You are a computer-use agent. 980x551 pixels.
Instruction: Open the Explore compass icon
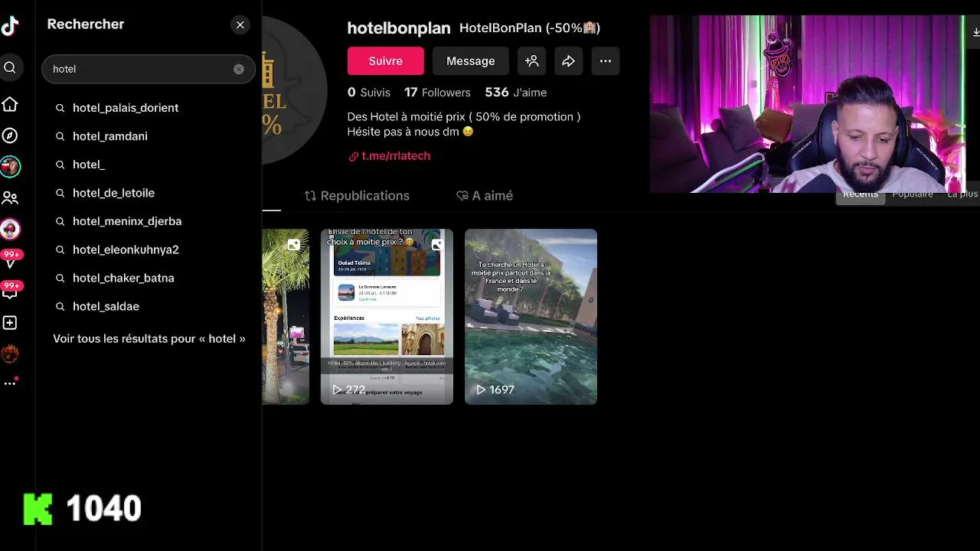click(10, 135)
